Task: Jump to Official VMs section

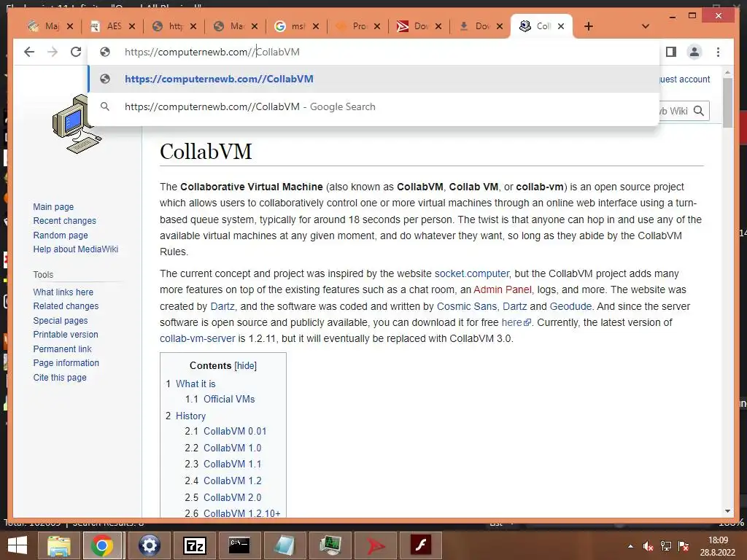Action: (229, 399)
